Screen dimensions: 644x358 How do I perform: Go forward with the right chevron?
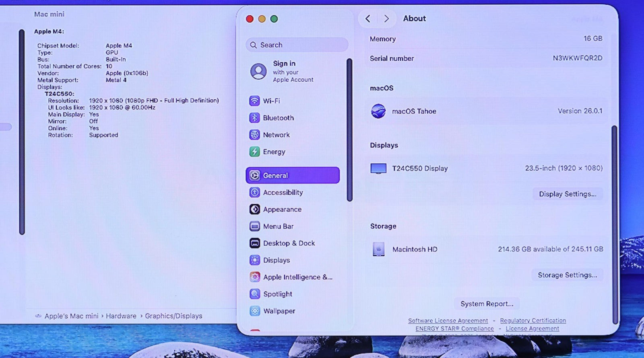[x=386, y=19]
